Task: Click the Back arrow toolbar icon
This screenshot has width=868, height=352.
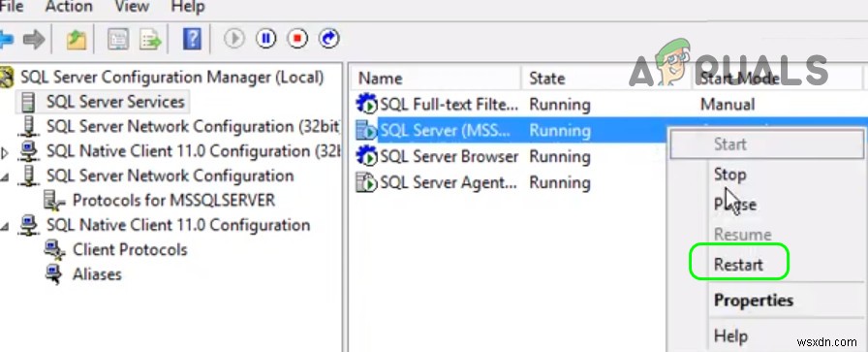Action: coord(6,40)
